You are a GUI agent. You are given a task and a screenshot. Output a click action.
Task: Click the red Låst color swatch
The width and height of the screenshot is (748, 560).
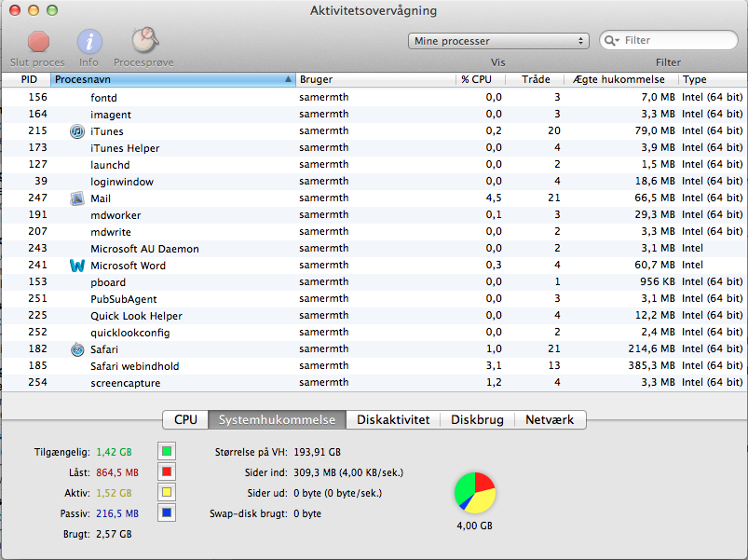click(x=167, y=471)
